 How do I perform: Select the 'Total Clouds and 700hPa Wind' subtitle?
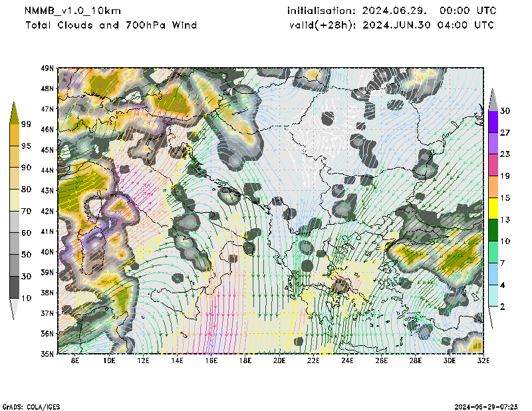[x=111, y=25]
